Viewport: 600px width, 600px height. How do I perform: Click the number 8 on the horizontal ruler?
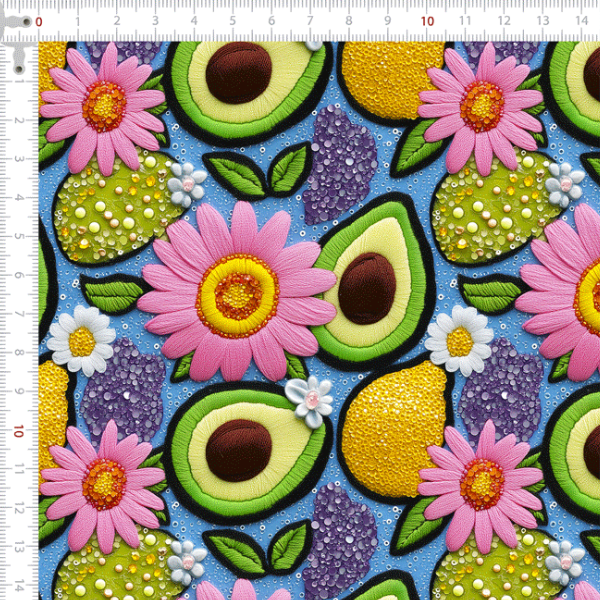click(x=349, y=21)
